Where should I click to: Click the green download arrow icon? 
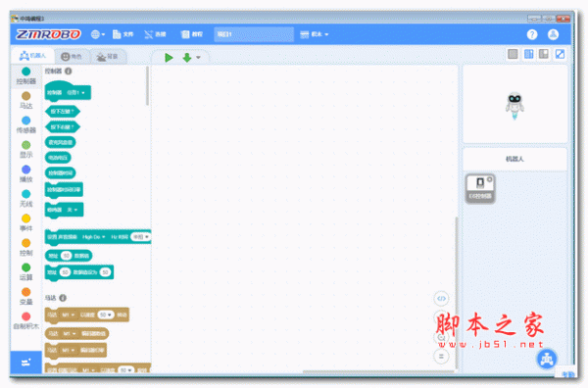tap(187, 58)
